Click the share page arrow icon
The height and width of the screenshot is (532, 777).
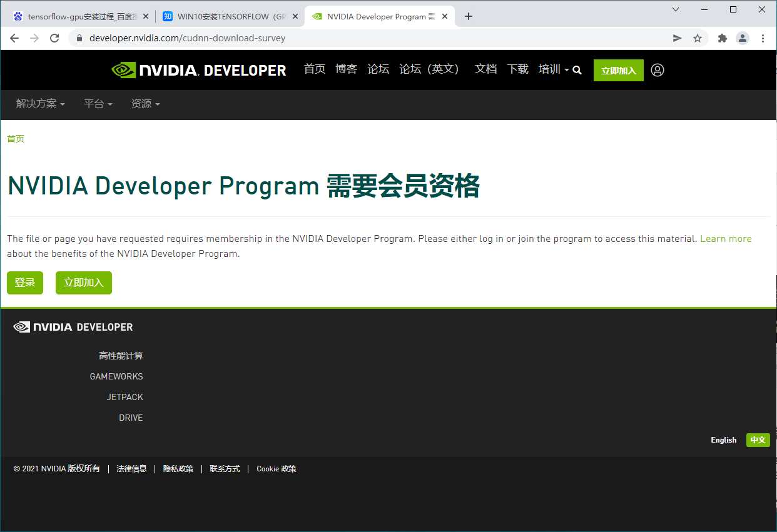pyautogui.click(x=677, y=38)
